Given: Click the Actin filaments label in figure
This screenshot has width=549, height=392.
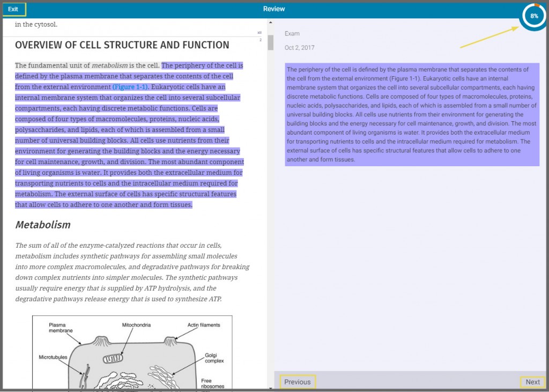Looking at the screenshot, I should coord(203,325).
